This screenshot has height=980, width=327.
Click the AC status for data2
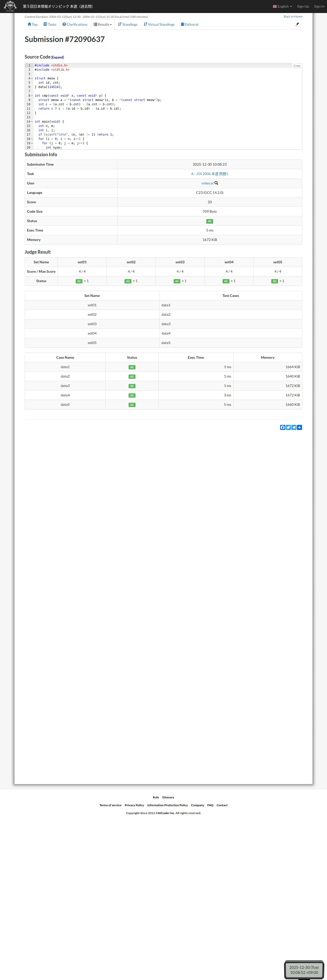(x=132, y=377)
